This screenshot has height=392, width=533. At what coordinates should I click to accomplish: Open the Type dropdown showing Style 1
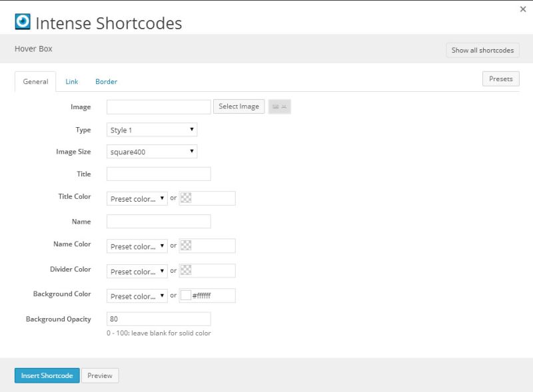click(152, 130)
